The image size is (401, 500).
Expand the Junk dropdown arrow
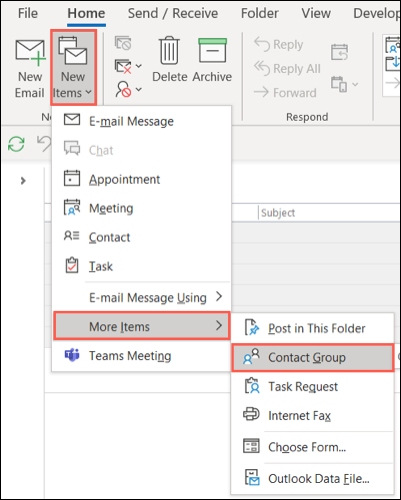click(x=139, y=89)
